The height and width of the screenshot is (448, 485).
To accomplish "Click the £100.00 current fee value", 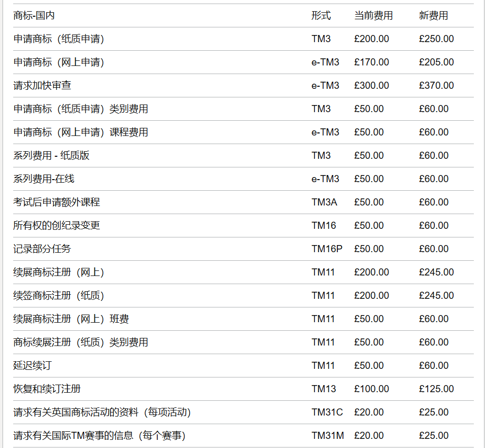I will tap(371, 389).
